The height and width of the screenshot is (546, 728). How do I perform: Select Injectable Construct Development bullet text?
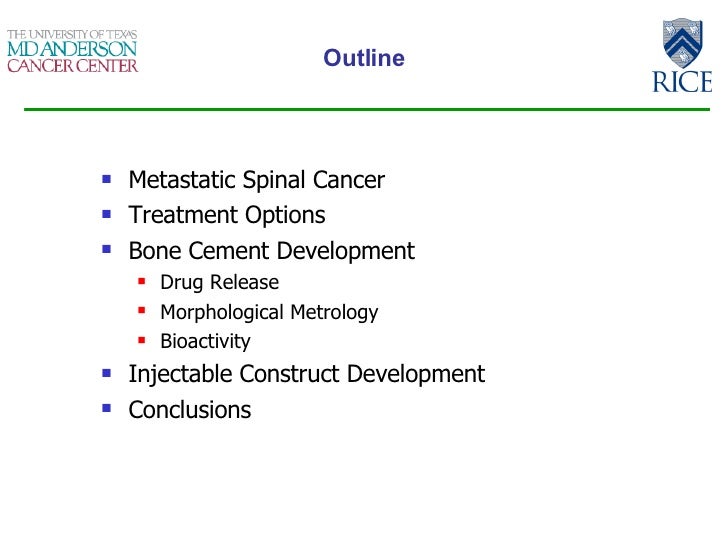coord(306,374)
